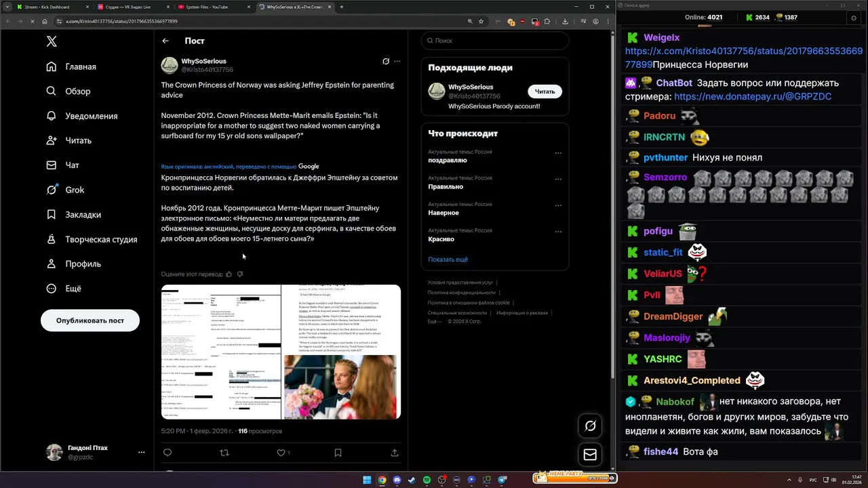The image size is (868, 488).
Task: Click the Поиск search field
Action: (x=495, y=41)
